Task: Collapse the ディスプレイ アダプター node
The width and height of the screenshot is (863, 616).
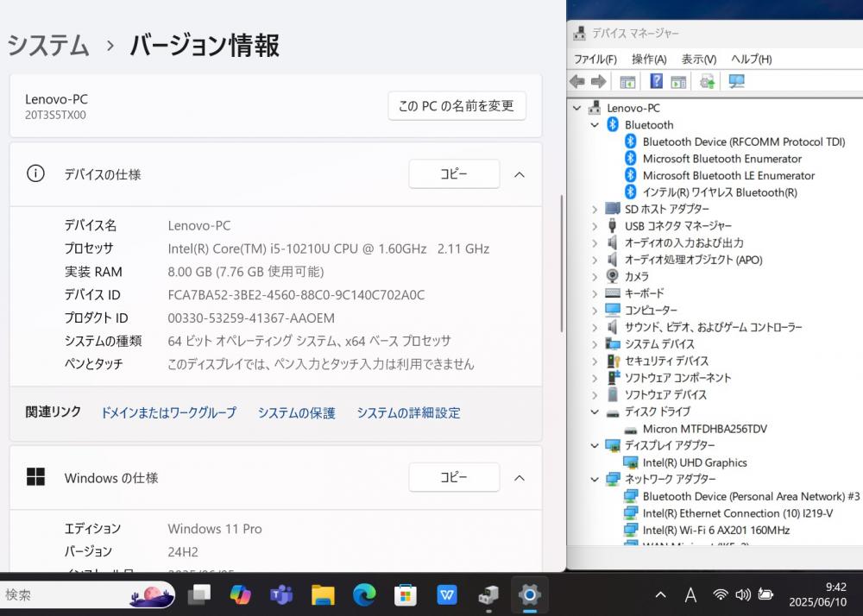Action: point(595,445)
